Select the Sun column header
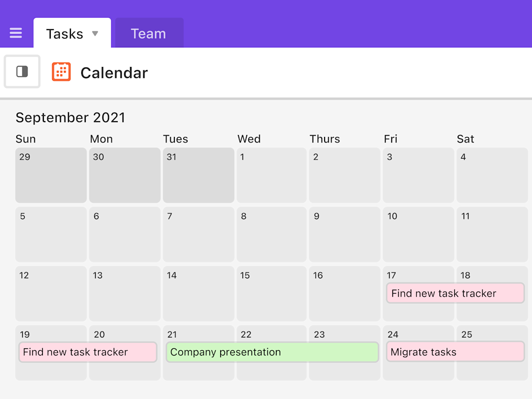Image resolution: width=532 pixels, height=399 pixels. coord(25,139)
